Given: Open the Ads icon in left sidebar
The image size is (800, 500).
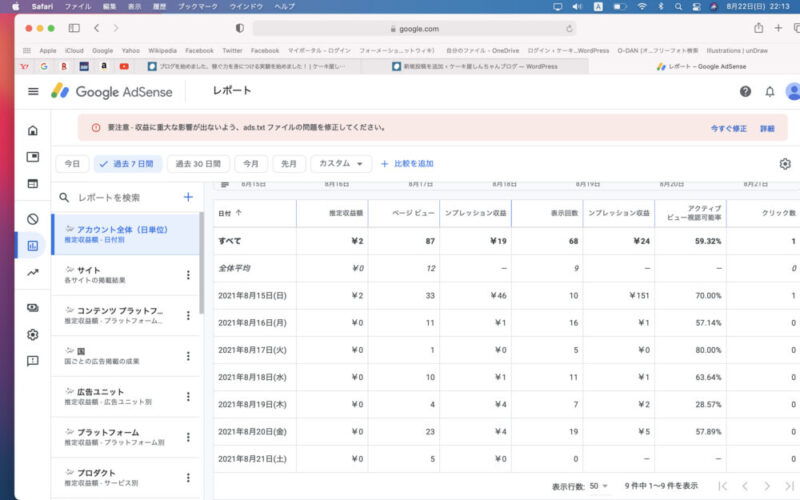Looking at the screenshot, I should pos(33,157).
